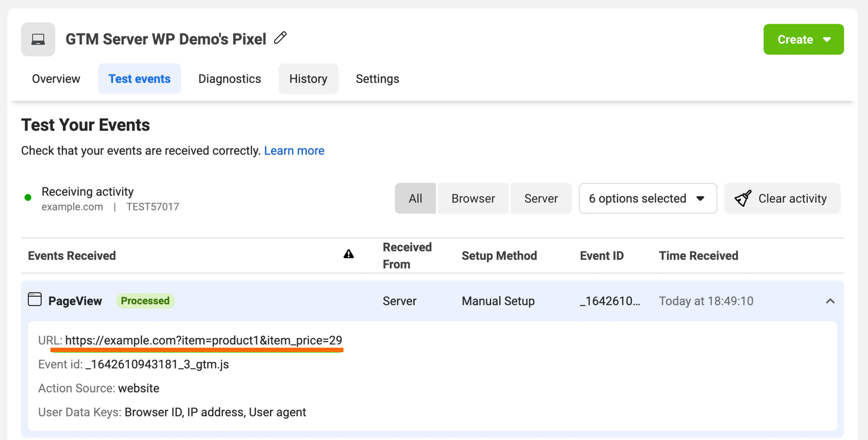Click the Event ID column header

coord(602,256)
